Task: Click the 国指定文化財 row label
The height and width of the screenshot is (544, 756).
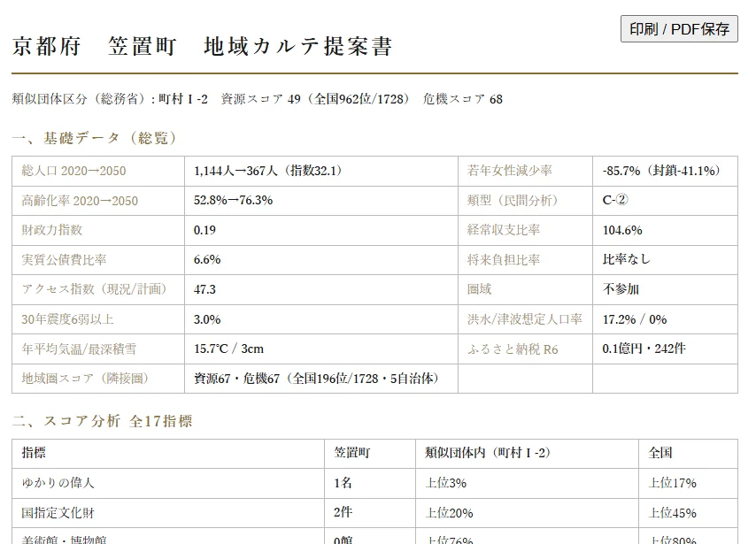Action: [x=58, y=513]
